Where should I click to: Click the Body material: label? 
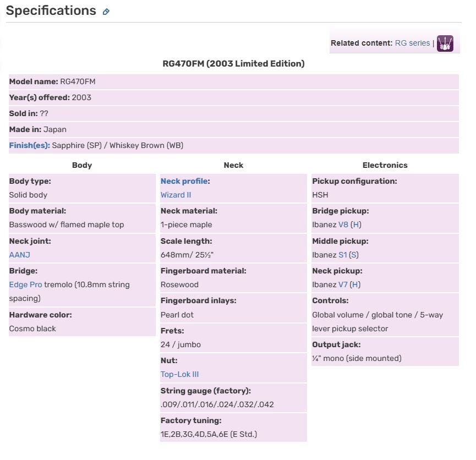[37, 211]
